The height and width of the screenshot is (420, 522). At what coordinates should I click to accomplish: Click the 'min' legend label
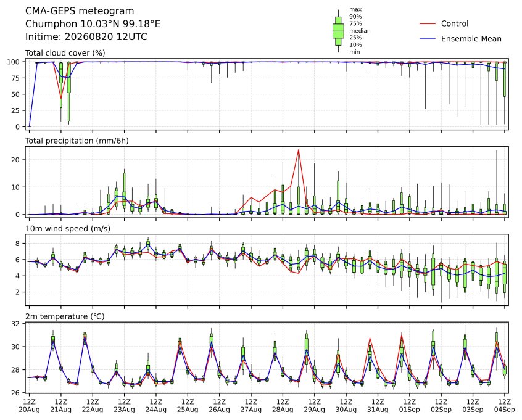coord(355,52)
